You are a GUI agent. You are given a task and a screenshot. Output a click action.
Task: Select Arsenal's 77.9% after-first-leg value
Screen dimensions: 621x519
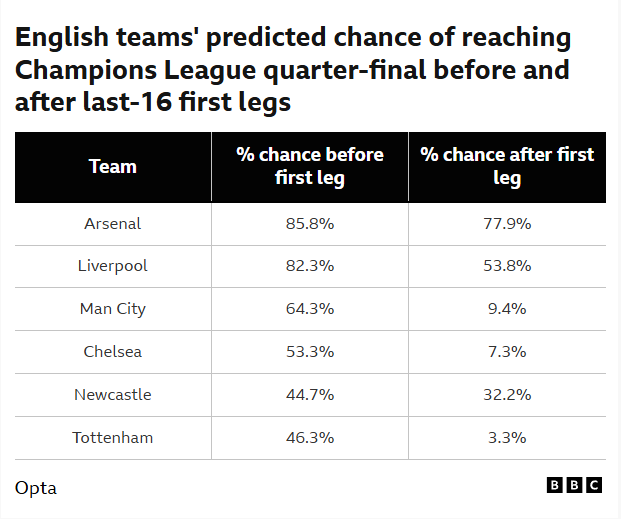click(x=507, y=224)
